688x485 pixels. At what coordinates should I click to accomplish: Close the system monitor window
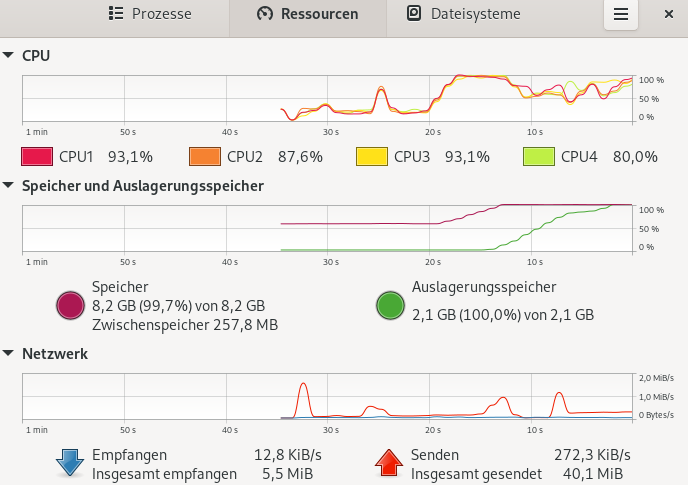668,14
